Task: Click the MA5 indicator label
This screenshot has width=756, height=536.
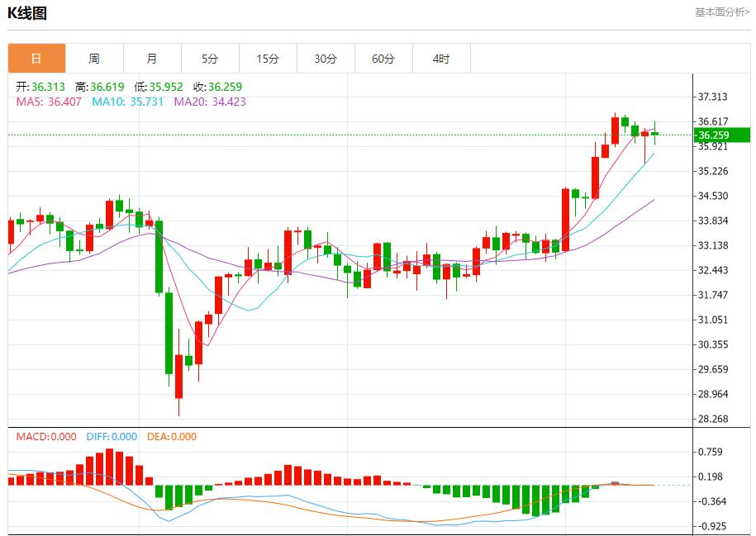Action: click(49, 102)
